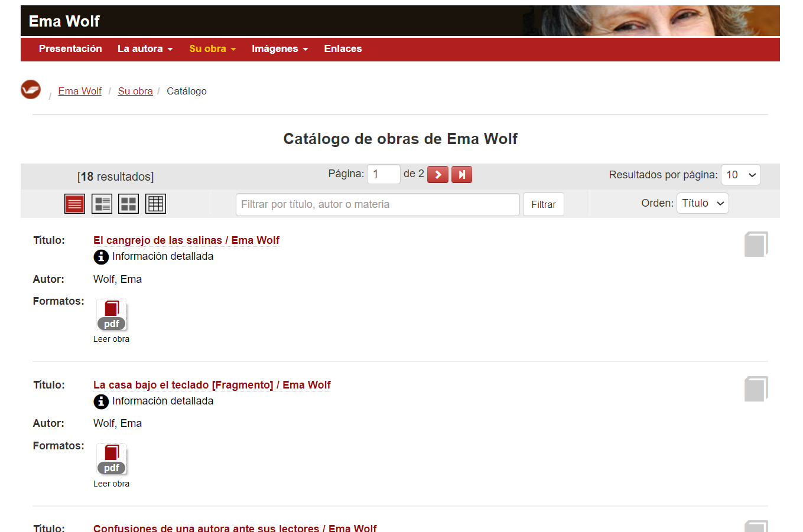Open Resultados por página dropdown

pyautogui.click(x=741, y=175)
